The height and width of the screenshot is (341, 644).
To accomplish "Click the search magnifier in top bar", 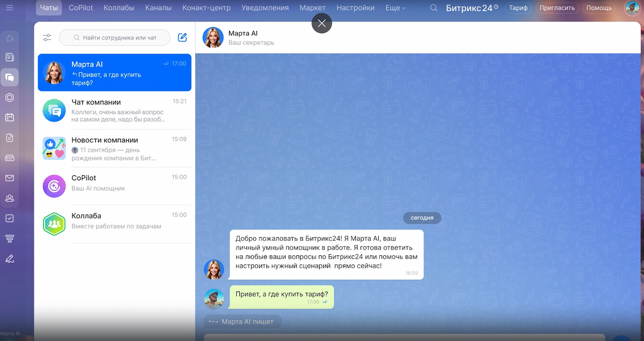I will click(434, 8).
